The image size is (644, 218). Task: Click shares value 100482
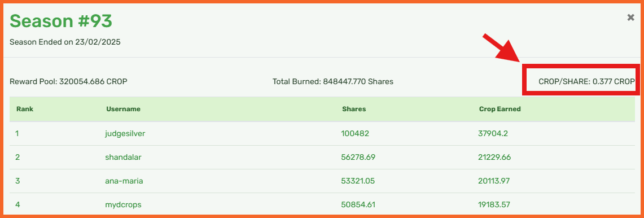355,134
